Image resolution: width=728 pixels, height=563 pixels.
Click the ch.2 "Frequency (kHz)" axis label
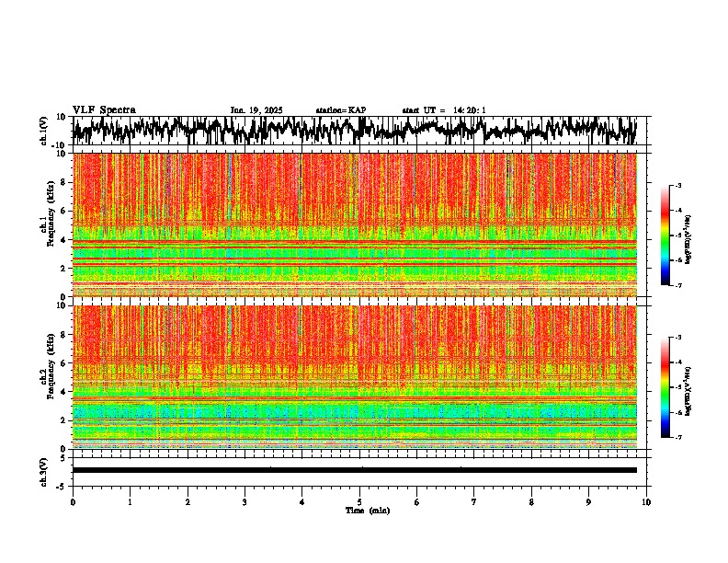point(51,366)
